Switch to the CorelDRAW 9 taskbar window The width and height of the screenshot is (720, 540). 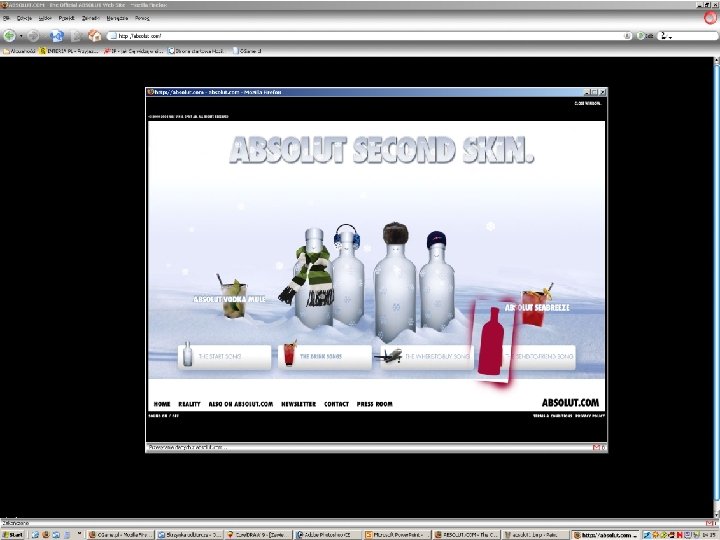click(258, 535)
